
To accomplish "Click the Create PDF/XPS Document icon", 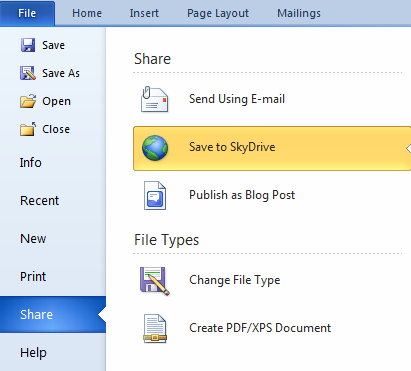I will pos(155,329).
